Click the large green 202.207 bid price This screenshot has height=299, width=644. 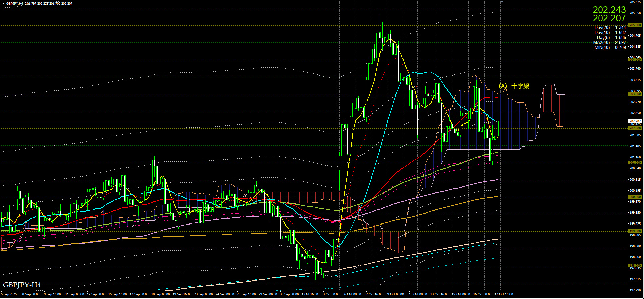609,18
